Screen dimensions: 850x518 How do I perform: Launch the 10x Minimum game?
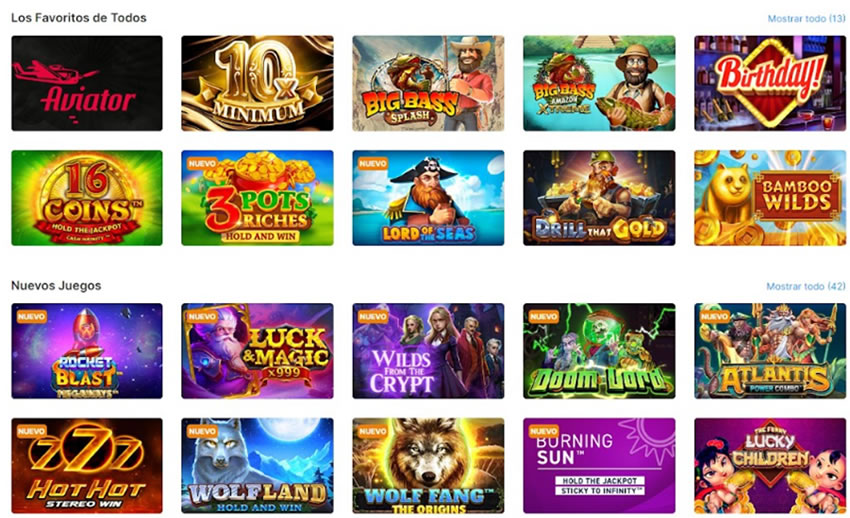(x=257, y=83)
